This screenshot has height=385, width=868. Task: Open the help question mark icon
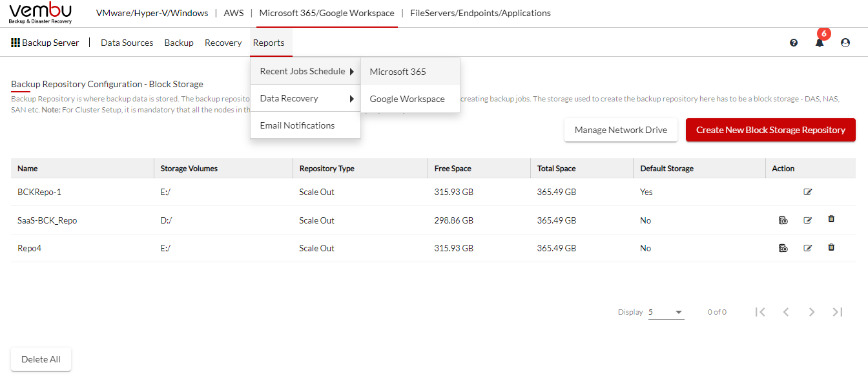[794, 43]
